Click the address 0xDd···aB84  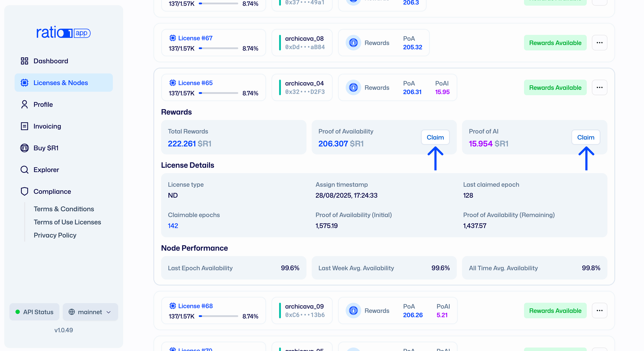[x=305, y=47]
